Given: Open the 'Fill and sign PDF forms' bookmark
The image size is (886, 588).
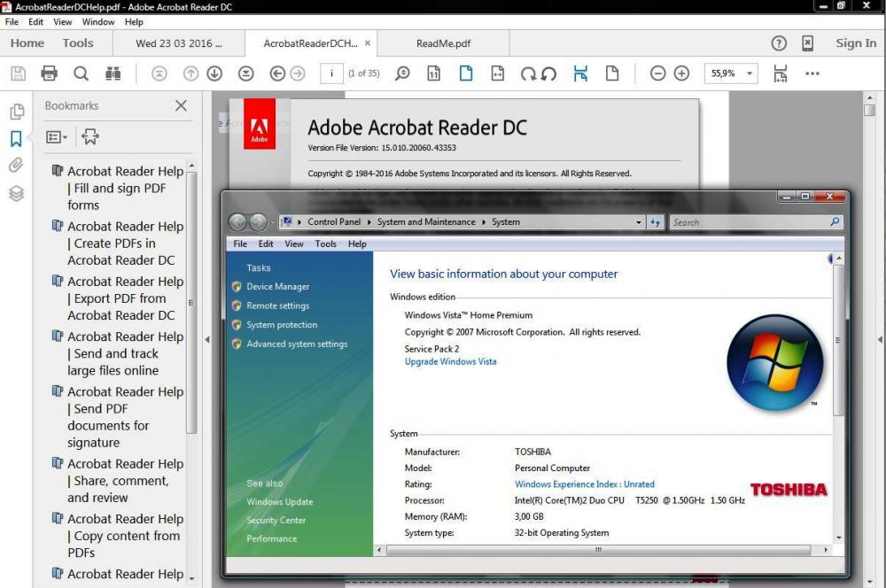Looking at the screenshot, I should [125, 188].
